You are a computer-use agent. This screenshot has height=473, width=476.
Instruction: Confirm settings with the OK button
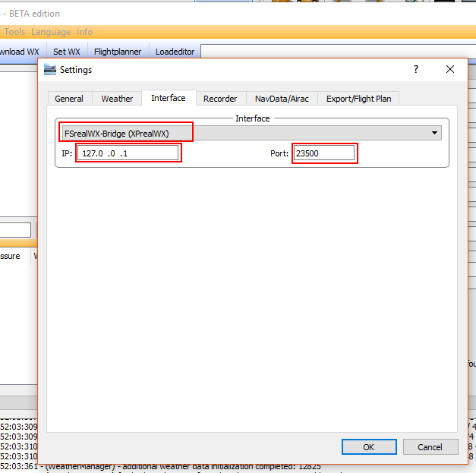coord(369,447)
